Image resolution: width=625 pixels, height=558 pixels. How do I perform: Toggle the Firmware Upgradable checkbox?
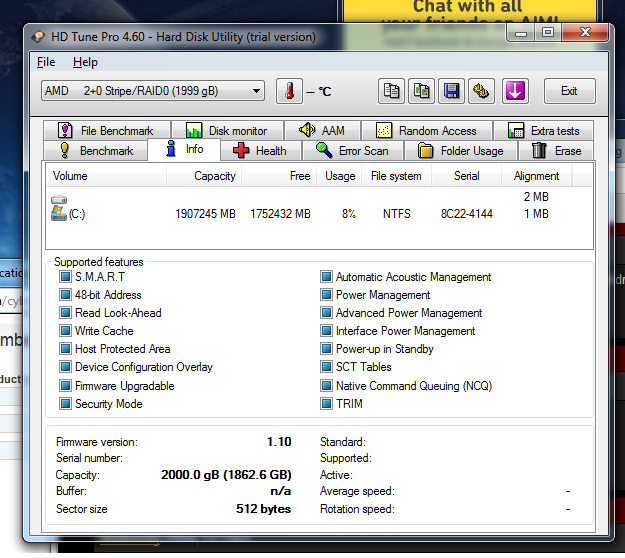(65, 386)
